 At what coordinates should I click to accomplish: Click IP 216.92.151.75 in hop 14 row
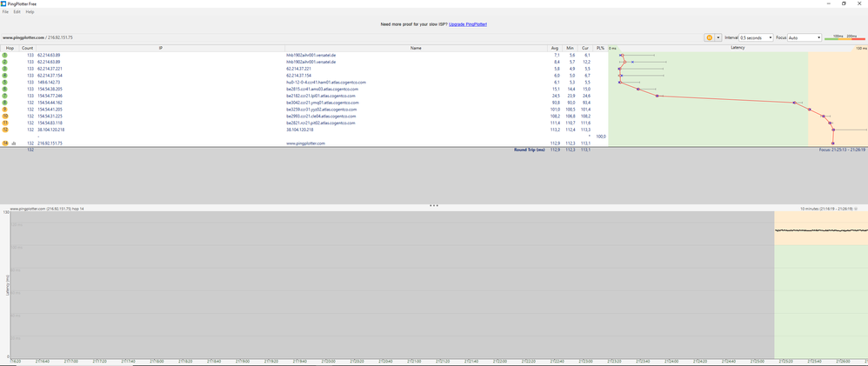50,143
